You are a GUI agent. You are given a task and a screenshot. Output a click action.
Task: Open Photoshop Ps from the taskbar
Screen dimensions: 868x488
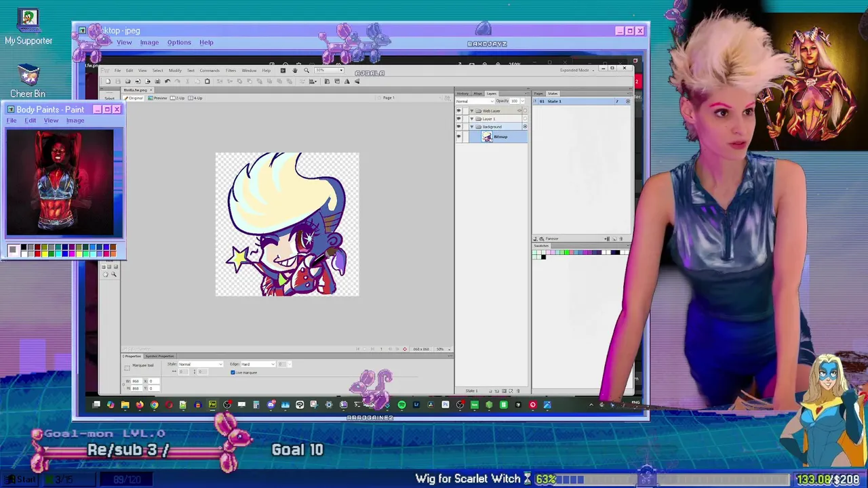(446, 405)
